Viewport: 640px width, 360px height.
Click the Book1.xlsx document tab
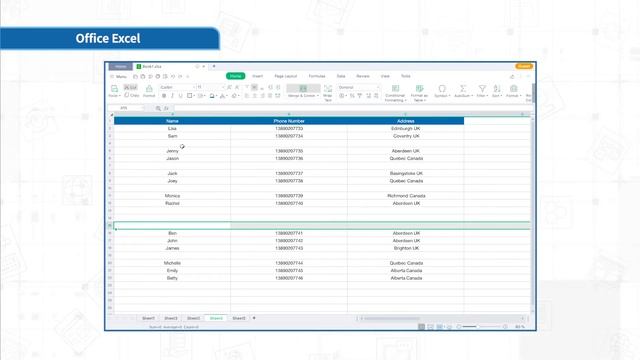click(171, 66)
